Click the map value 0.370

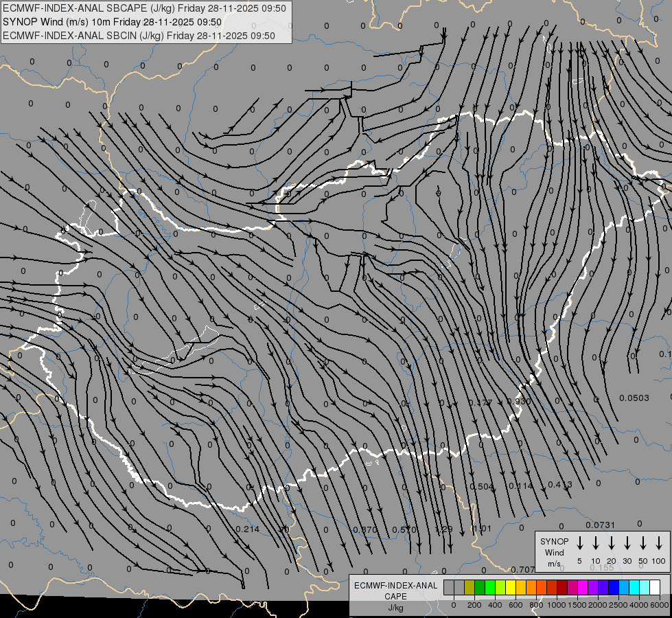click(x=365, y=529)
